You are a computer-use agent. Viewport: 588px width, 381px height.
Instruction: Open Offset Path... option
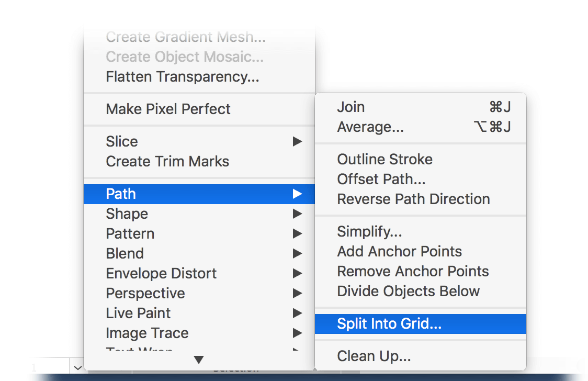[x=421, y=180]
